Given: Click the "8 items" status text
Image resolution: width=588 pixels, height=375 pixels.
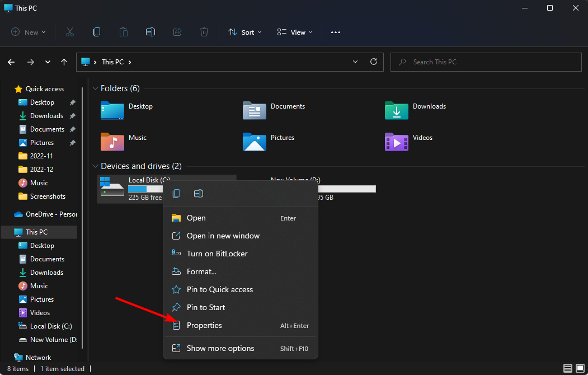Looking at the screenshot, I should [x=18, y=369].
